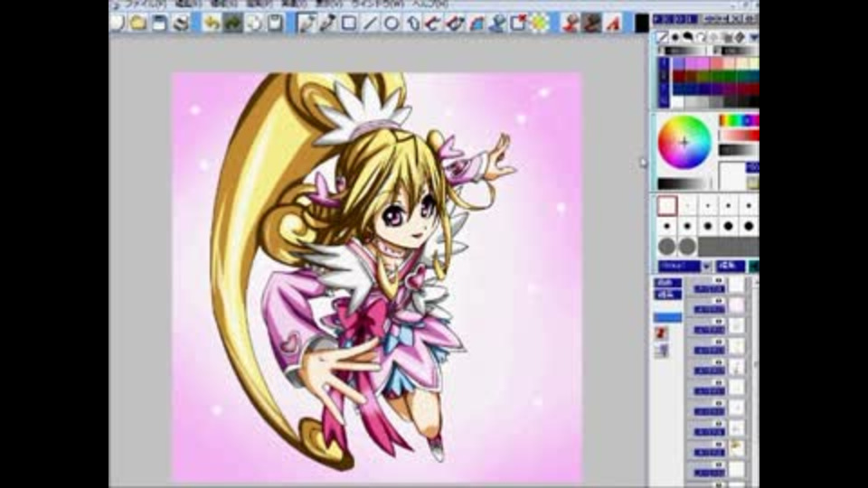Viewport: 868px width, 488px height.
Task: Select the red-outlined empty brush tip
Action: point(667,205)
